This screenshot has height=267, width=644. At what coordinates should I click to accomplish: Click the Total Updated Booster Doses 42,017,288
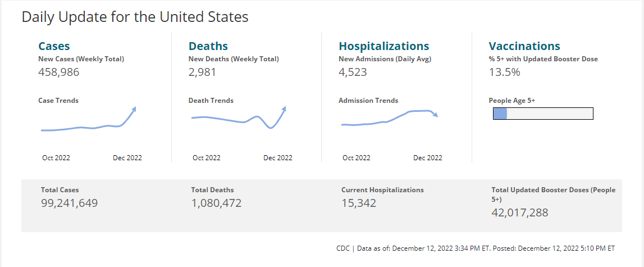[520, 212]
